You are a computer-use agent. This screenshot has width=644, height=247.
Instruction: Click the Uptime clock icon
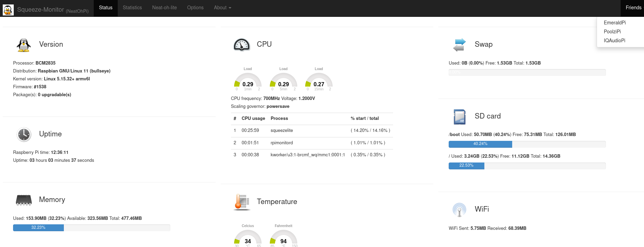(x=24, y=134)
